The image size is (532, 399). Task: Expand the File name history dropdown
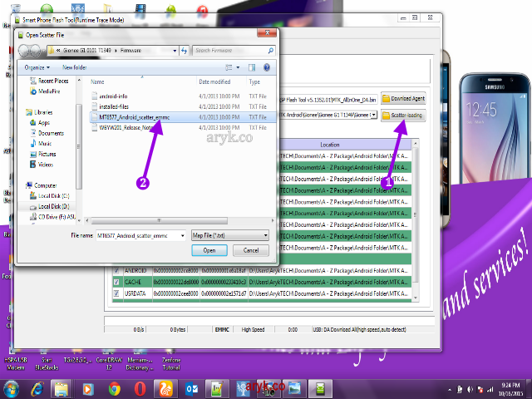tap(183, 235)
